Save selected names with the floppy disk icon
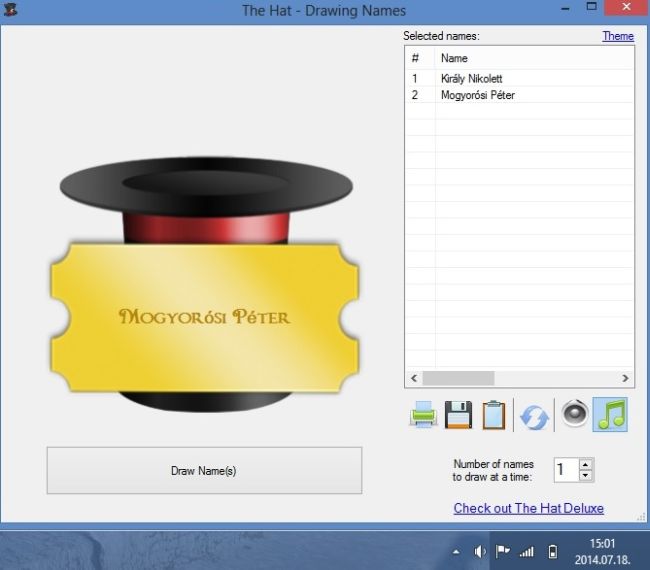Image resolution: width=650 pixels, height=570 pixels. point(458,415)
